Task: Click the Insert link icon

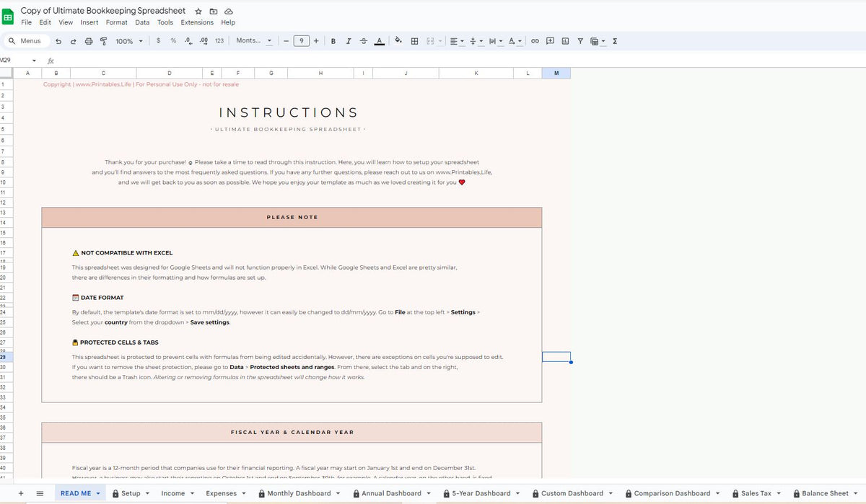Action: coord(535,41)
